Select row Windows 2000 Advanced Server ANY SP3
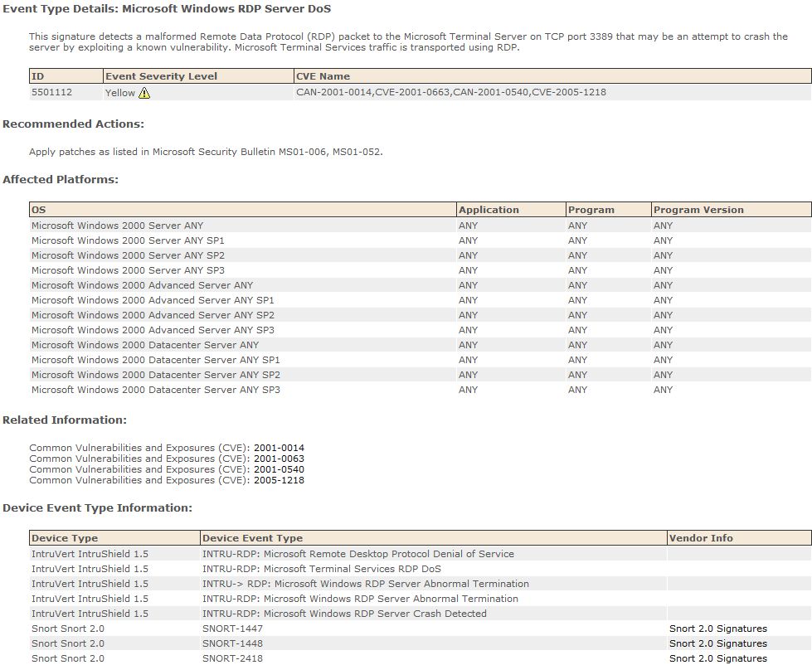The height and width of the screenshot is (665, 812). coord(421,330)
